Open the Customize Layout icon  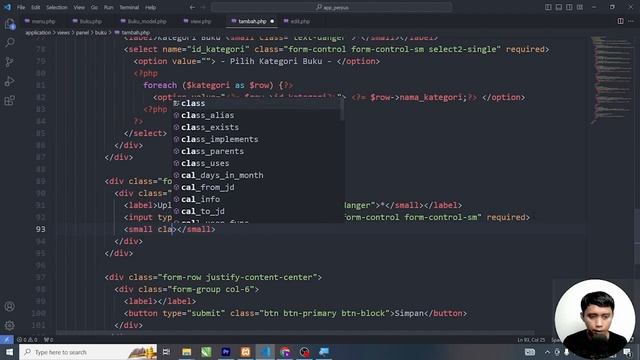(x=580, y=7)
